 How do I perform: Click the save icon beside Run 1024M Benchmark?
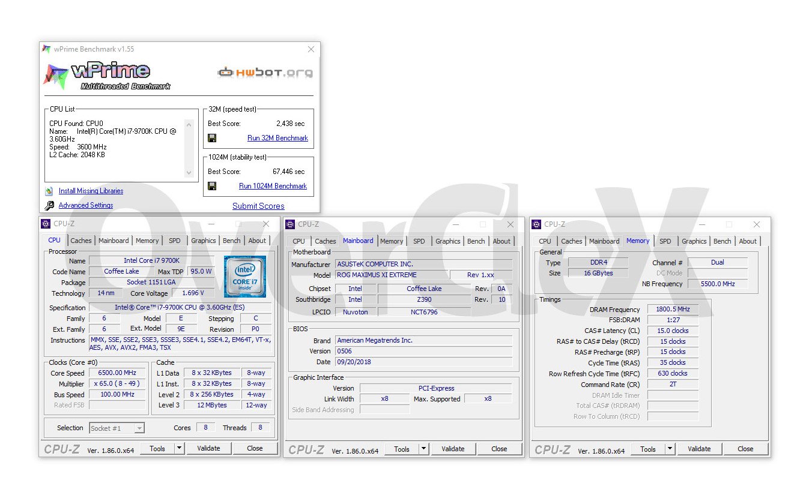212,186
